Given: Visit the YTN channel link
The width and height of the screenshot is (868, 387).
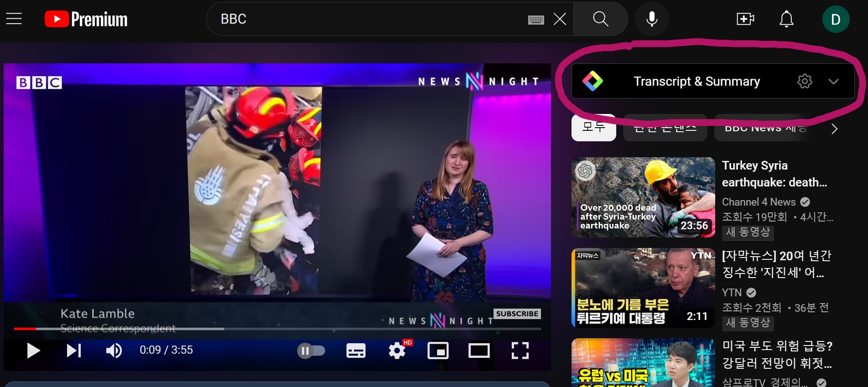Looking at the screenshot, I should coord(732,292).
